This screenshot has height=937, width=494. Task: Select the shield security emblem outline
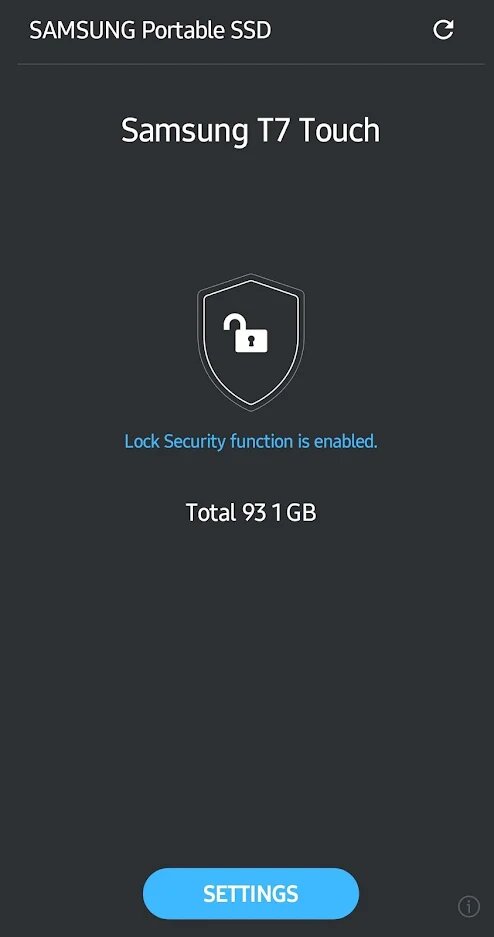click(250, 343)
